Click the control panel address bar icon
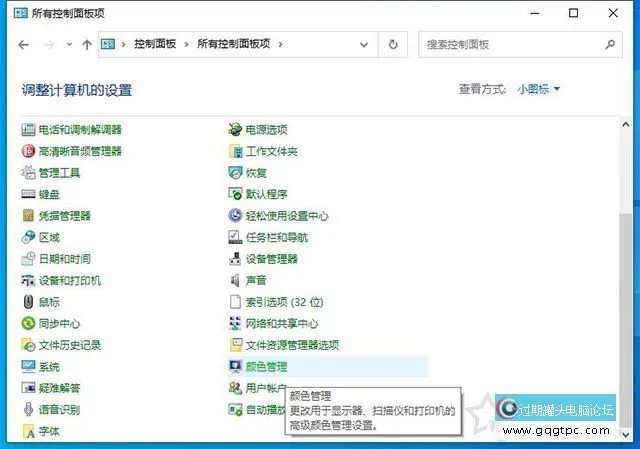Screen dimensions: 640x449 pyautogui.click(x=108, y=44)
